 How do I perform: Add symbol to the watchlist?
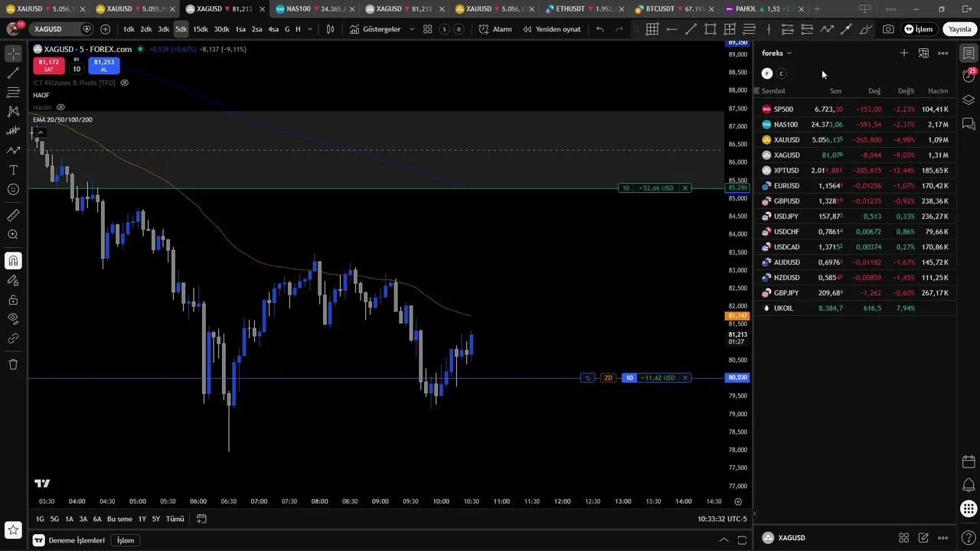pyautogui.click(x=904, y=53)
